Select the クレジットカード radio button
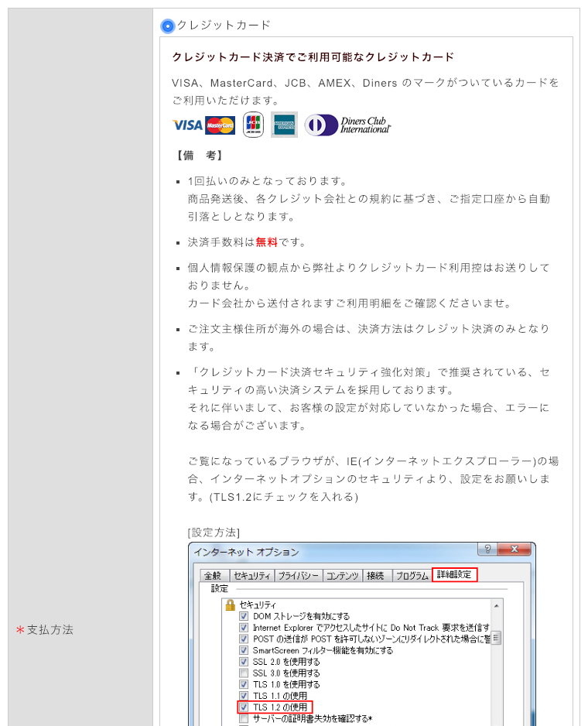 click(x=167, y=26)
